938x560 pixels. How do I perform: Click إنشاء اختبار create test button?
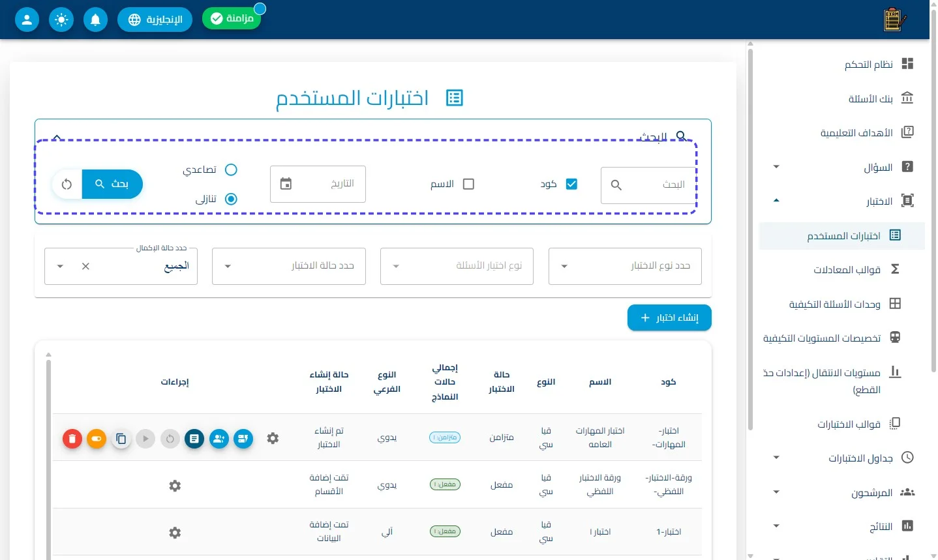pyautogui.click(x=669, y=317)
